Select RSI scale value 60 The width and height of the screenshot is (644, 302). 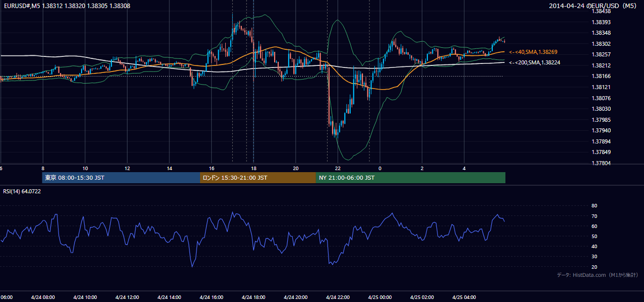coord(594,226)
